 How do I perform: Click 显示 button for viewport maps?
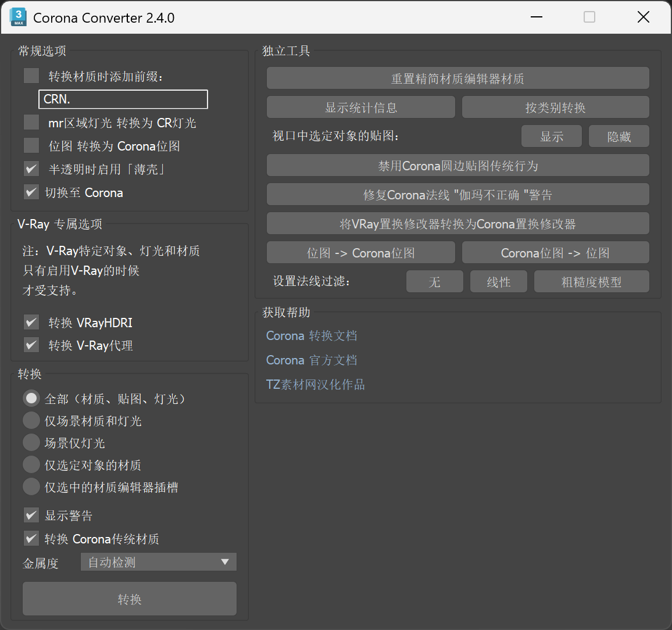click(x=552, y=136)
